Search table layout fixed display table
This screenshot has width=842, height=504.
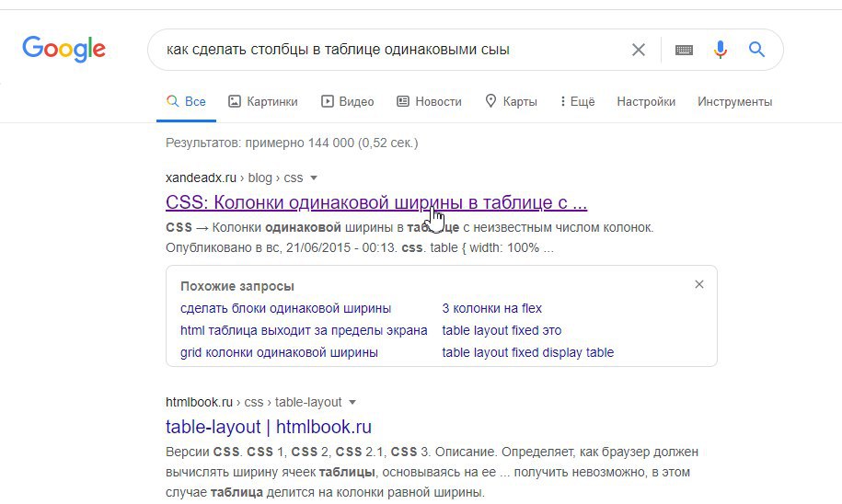(x=528, y=352)
